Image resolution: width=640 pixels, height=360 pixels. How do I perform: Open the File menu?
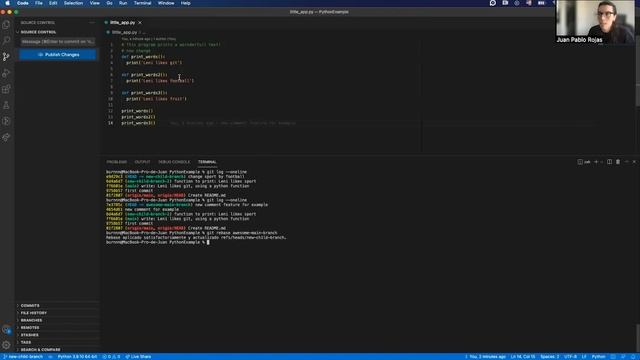39,3
